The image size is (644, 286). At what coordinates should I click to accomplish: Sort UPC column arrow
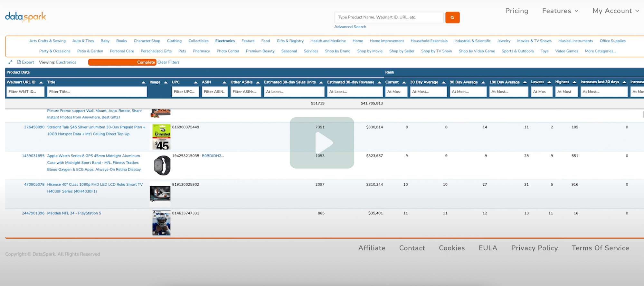195,82
